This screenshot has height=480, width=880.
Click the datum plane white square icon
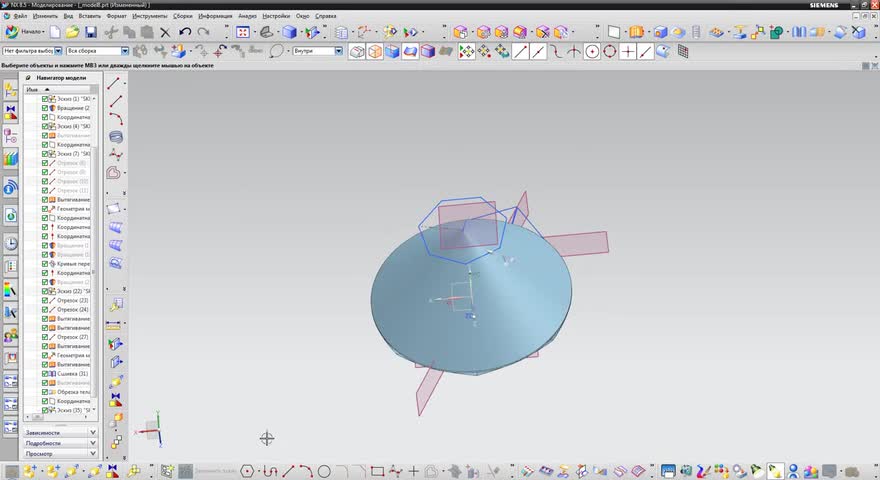click(614, 32)
